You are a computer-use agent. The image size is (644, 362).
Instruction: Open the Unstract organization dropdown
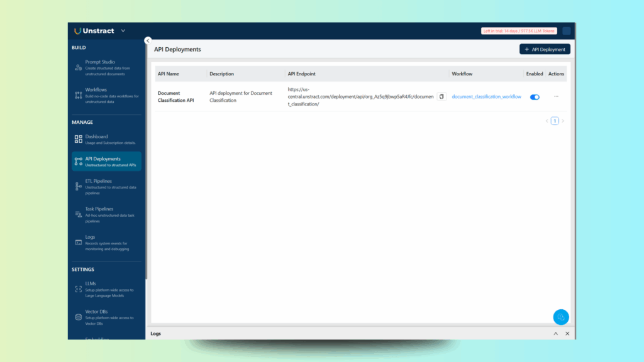click(x=123, y=31)
